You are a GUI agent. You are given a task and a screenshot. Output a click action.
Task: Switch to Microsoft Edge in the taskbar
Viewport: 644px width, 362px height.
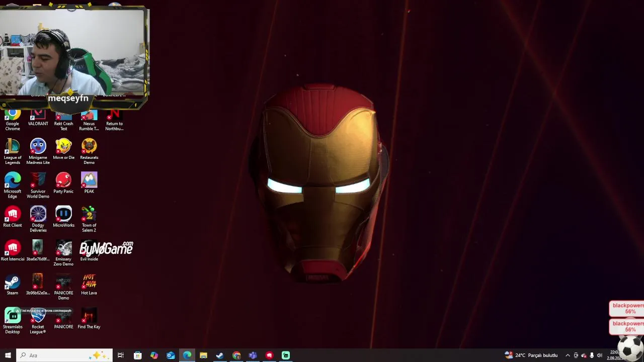pyautogui.click(x=187, y=355)
